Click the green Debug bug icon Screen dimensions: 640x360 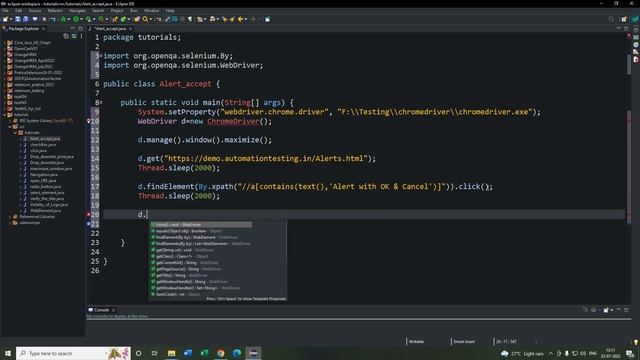click(x=63, y=19)
